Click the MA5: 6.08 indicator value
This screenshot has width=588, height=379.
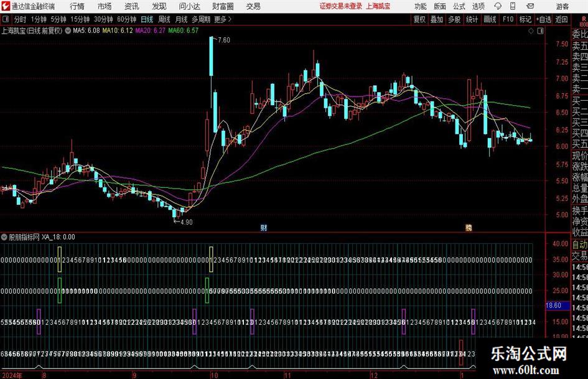click(86, 30)
